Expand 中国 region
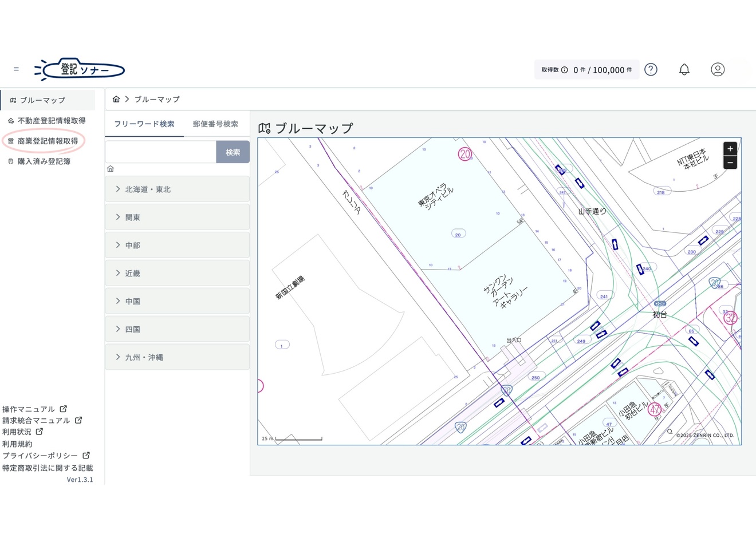This screenshot has width=756, height=534. [x=177, y=301]
